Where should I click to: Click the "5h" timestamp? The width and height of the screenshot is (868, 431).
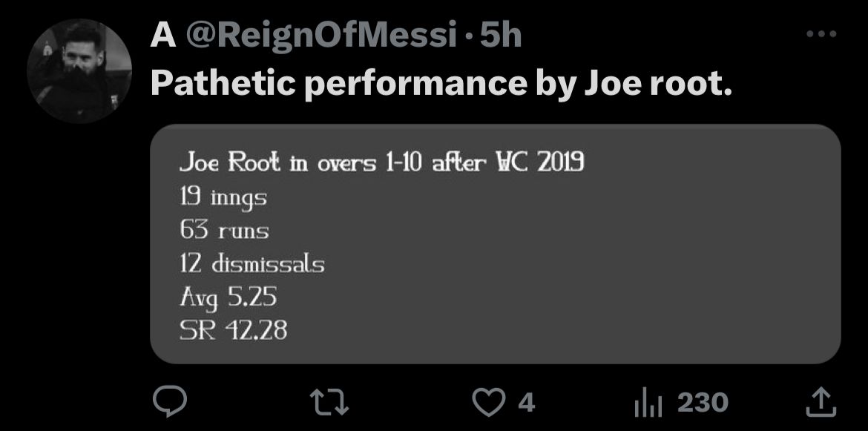tap(502, 36)
